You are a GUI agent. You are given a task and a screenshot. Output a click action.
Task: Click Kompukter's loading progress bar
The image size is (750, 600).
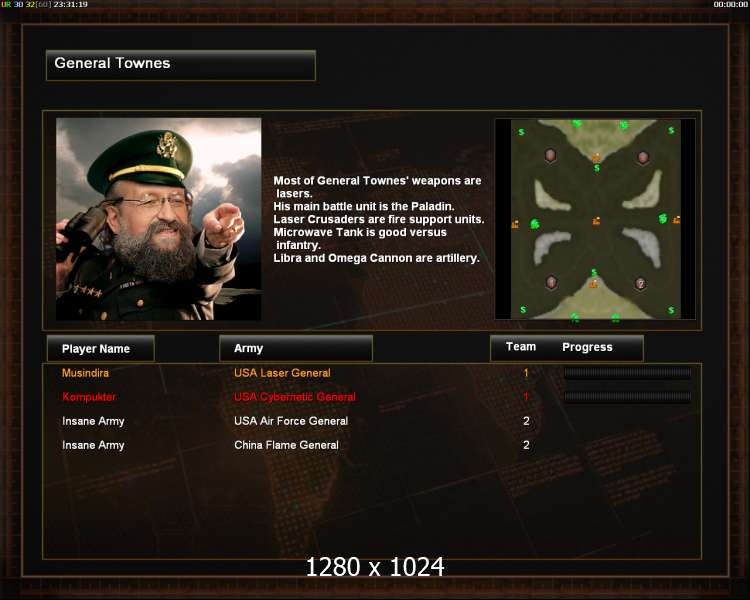pyautogui.click(x=628, y=397)
